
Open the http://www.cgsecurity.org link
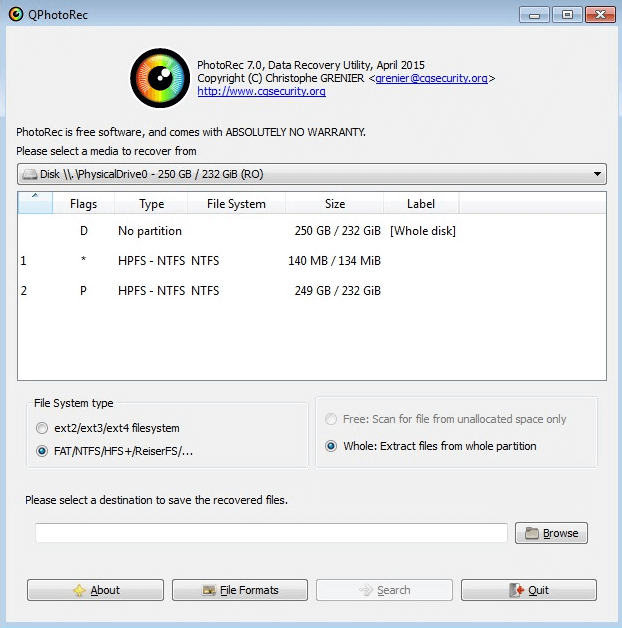point(262,91)
